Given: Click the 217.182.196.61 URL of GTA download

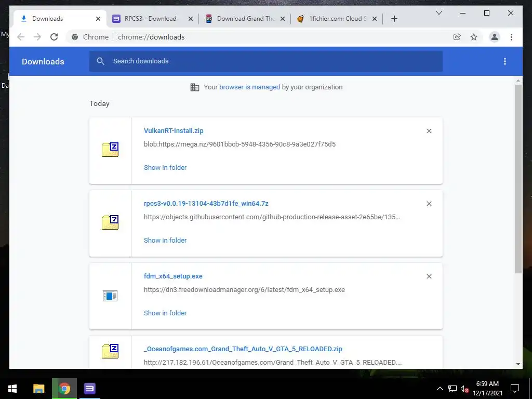Looking at the screenshot, I should [272, 363].
